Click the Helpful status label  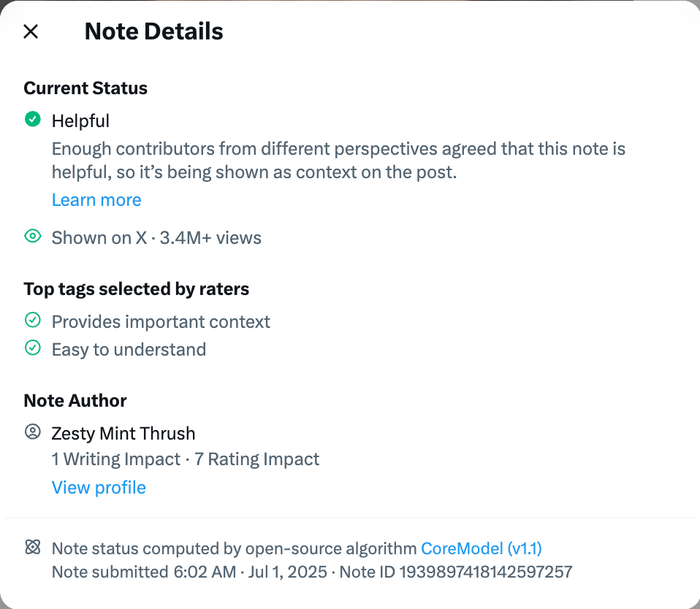point(80,121)
